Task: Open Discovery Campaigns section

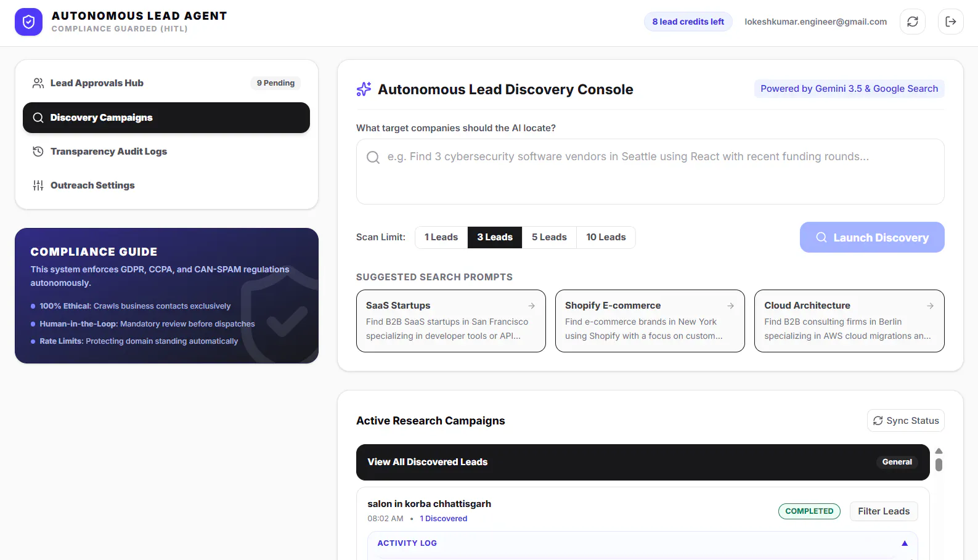Action: [x=166, y=118]
